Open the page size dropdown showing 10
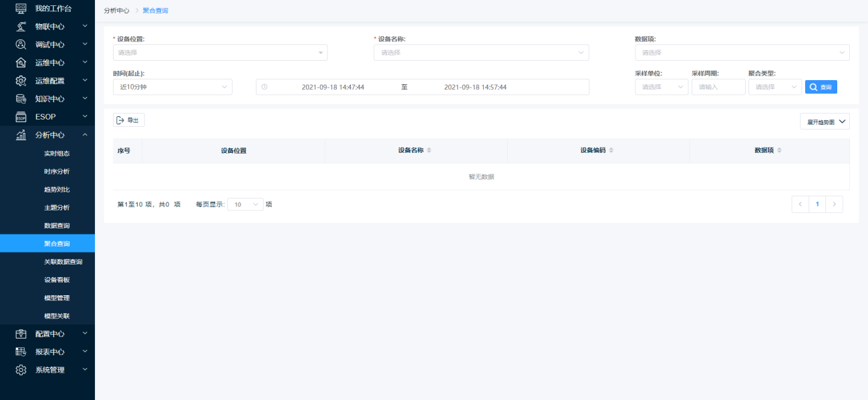The width and height of the screenshot is (868, 400). pyautogui.click(x=245, y=204)
